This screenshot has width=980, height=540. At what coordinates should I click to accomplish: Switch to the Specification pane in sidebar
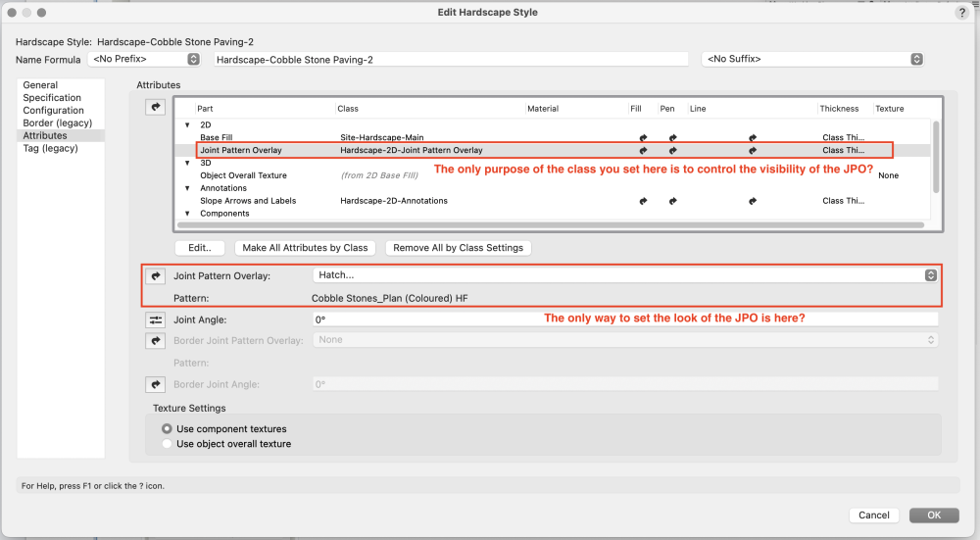coord(52,98)
